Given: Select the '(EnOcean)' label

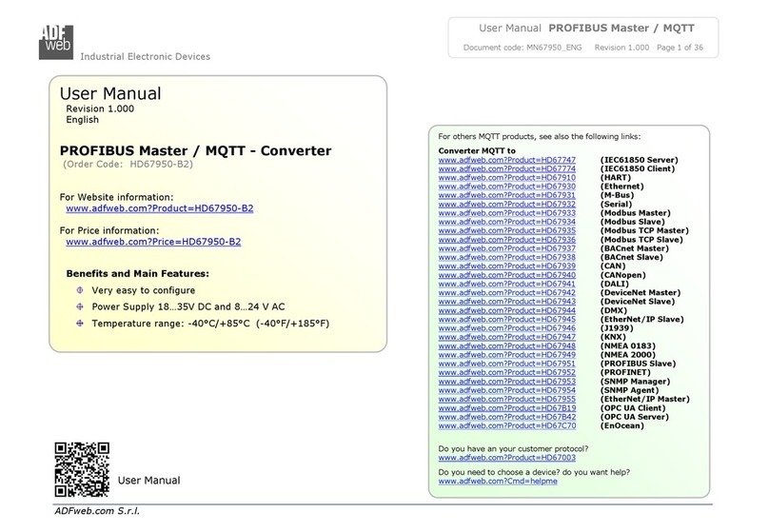Looking at the screenshot, I should [x=622, y=425].
